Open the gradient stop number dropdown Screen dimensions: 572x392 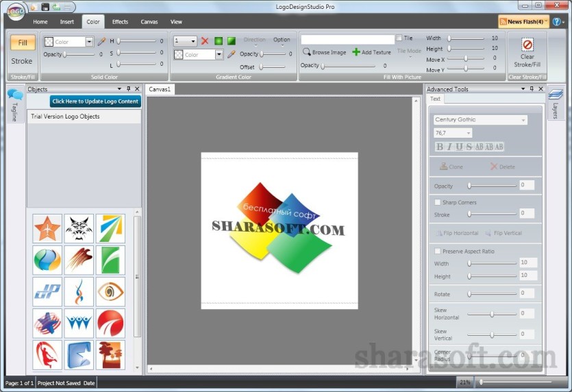[193, 41]
